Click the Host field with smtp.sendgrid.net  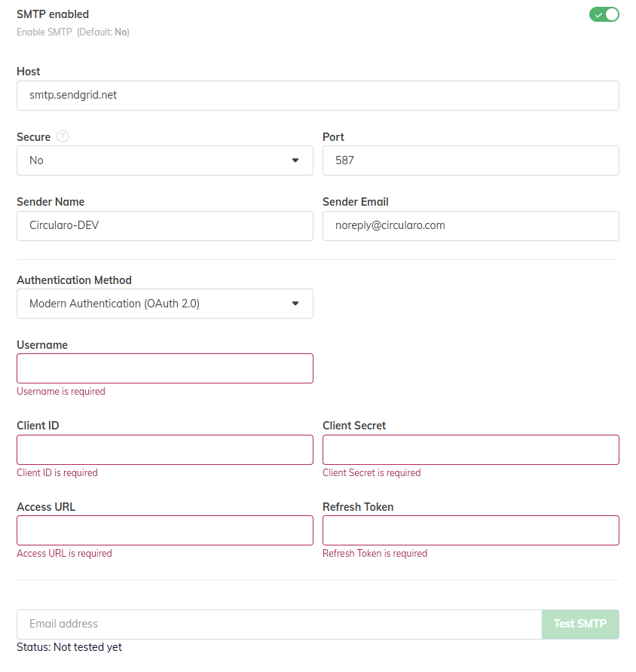click(317, 96)
